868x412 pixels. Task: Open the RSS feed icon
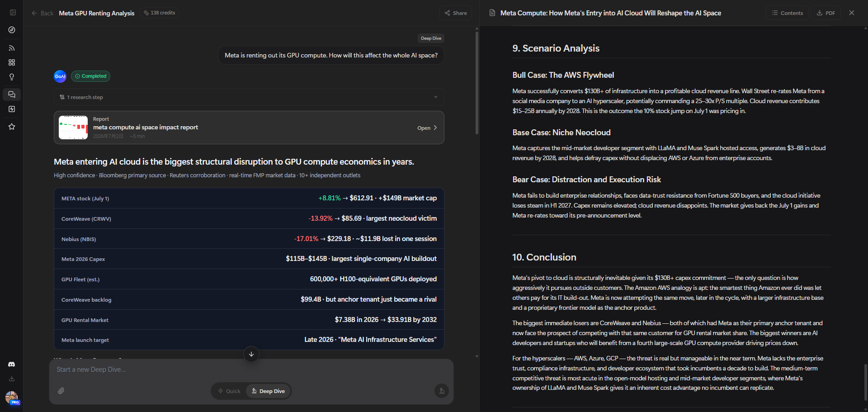click(x=12, y=48)
